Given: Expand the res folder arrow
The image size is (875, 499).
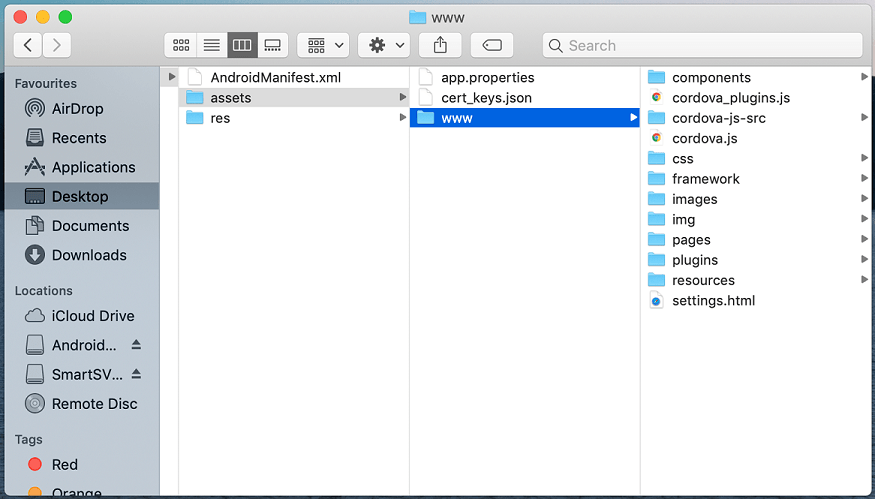Looking at the screenshot, I should [x=402, y=118].
